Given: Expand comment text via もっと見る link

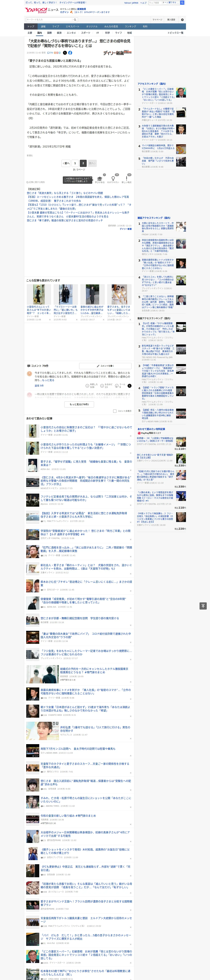Looking at the screenshot, I should point(48,380).
